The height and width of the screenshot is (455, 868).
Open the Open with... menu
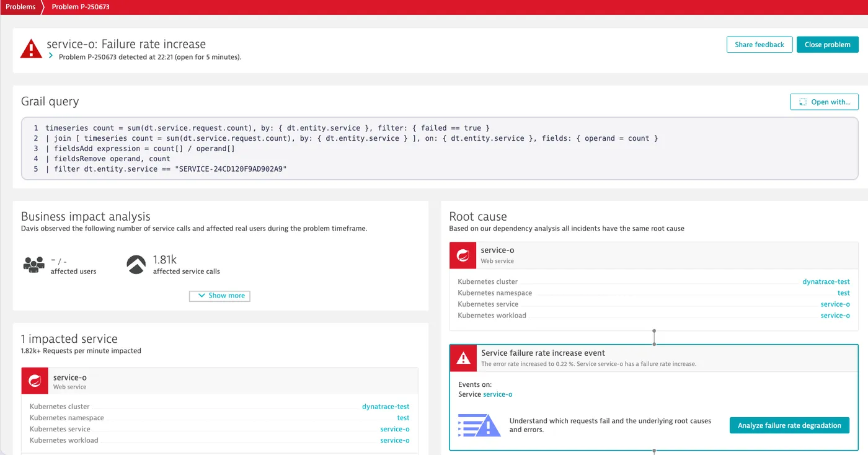[x=824, y=102]
